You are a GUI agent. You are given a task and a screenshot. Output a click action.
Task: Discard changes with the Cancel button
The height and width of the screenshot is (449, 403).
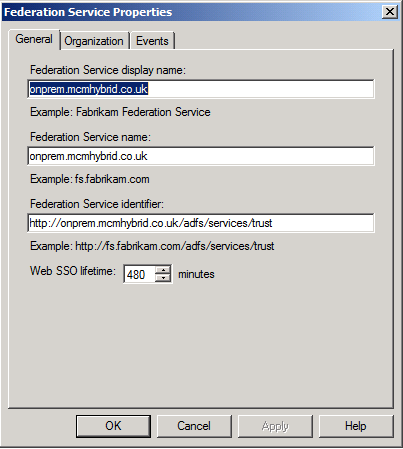tap(194, 426)
